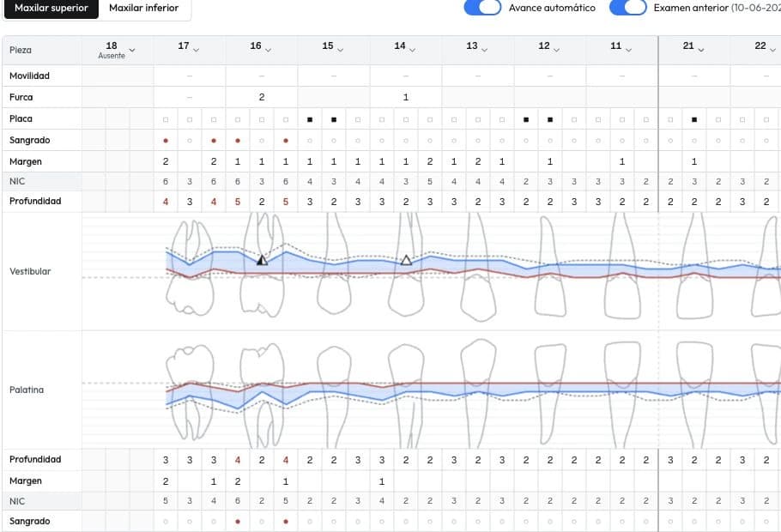Toggle the middle vestibular bleeding dot of tooth 16
This screenshot has width=781, height=532.
pos(262,141)
